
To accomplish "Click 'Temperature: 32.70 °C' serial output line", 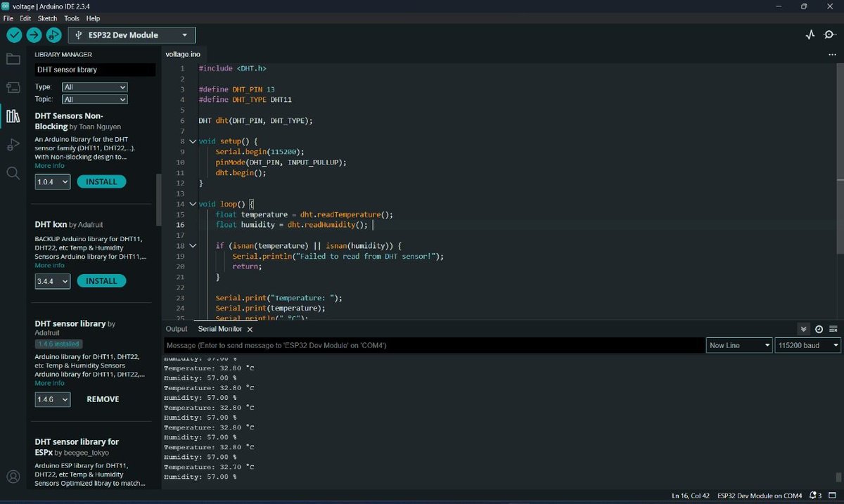I will click(209, 467).
